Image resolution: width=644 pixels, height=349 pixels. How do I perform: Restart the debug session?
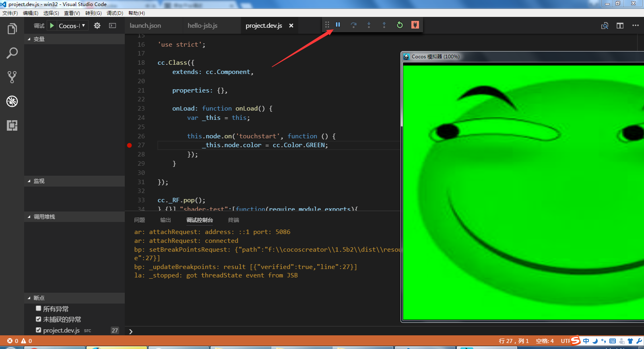(x=400, y=25)
